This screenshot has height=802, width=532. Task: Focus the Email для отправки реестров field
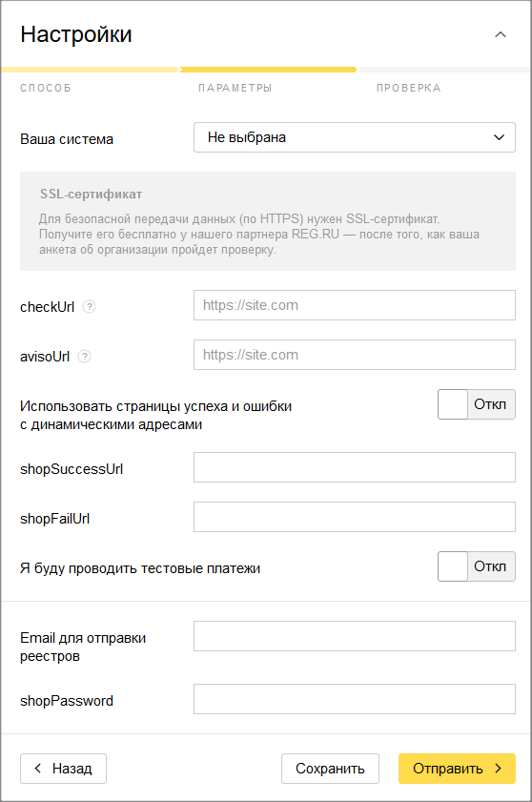[x=355, y=636]
